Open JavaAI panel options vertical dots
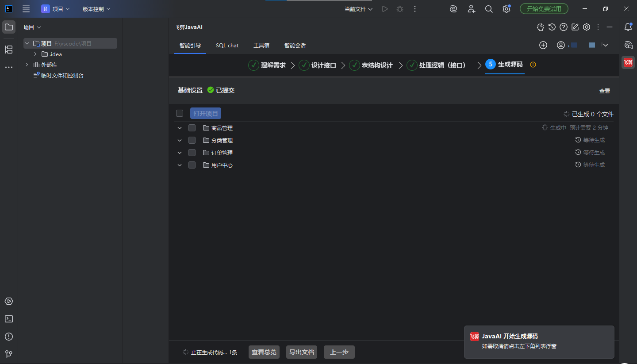 point(598,27)
